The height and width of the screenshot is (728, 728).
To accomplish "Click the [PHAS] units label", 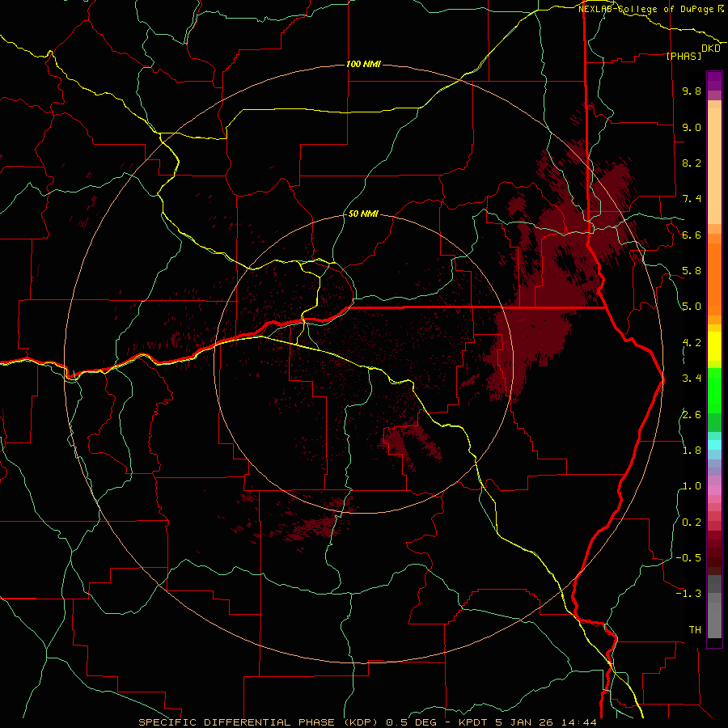I will 684,56.
